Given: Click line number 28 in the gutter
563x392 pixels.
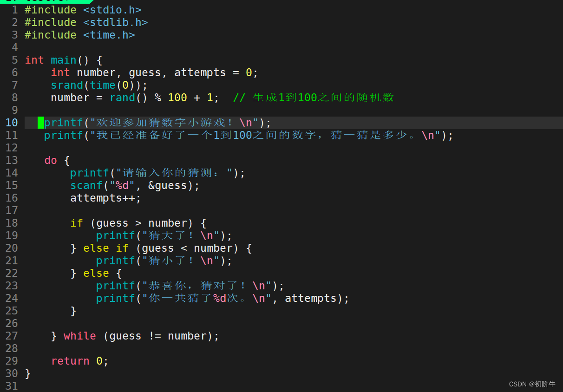Looking at the screenshot, I should (x=12, y=348).
